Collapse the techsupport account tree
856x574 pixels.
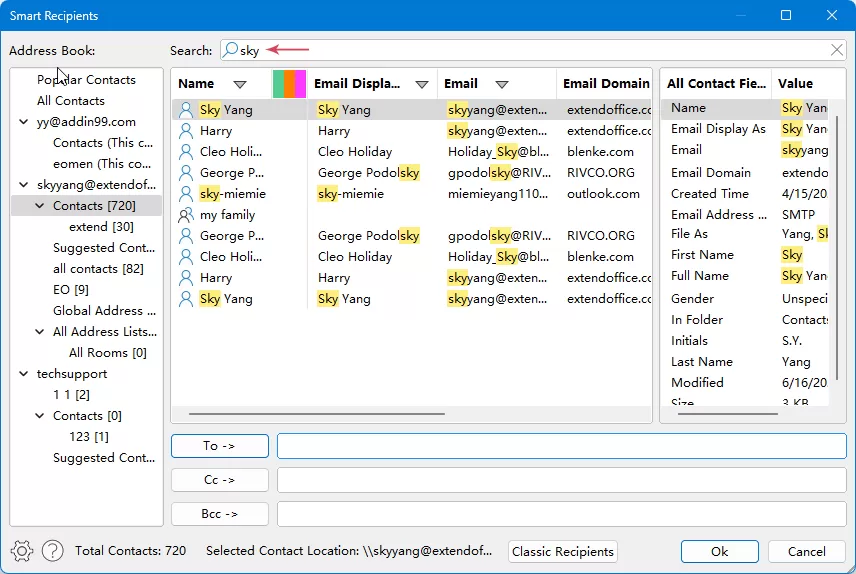(23, 374)
